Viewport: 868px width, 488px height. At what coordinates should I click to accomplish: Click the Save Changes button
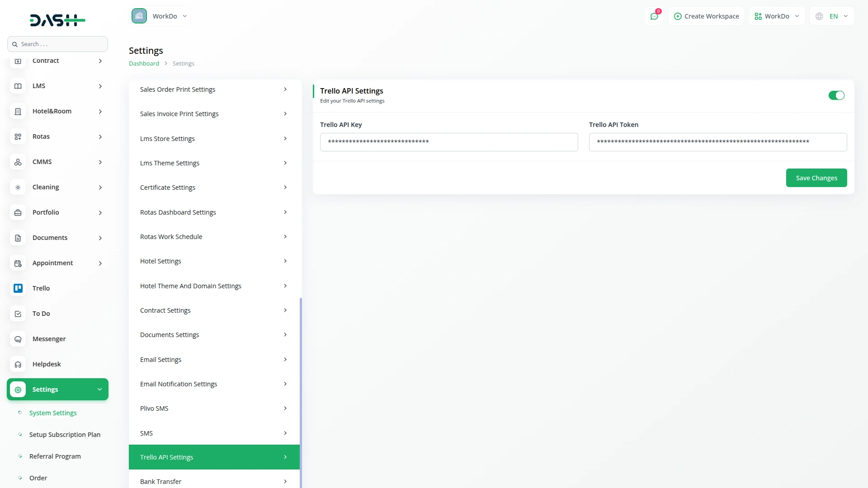tap(816, 178)
